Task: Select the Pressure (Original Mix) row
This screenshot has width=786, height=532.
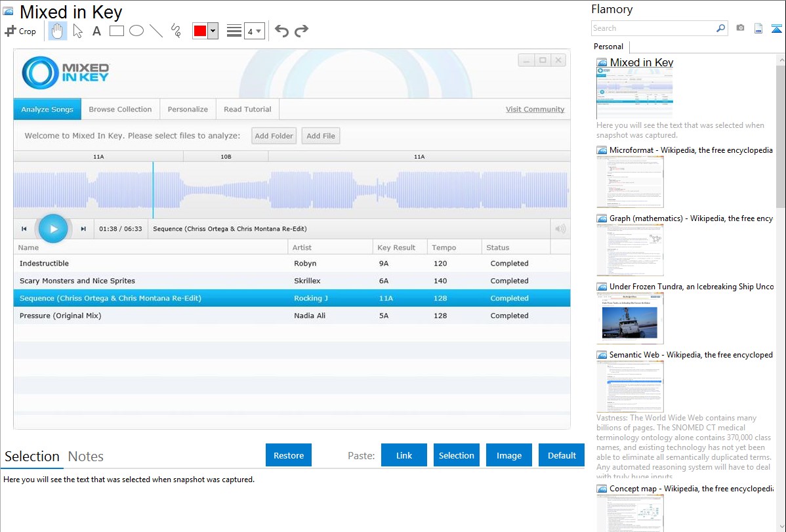Action: [x=292, y=316]
